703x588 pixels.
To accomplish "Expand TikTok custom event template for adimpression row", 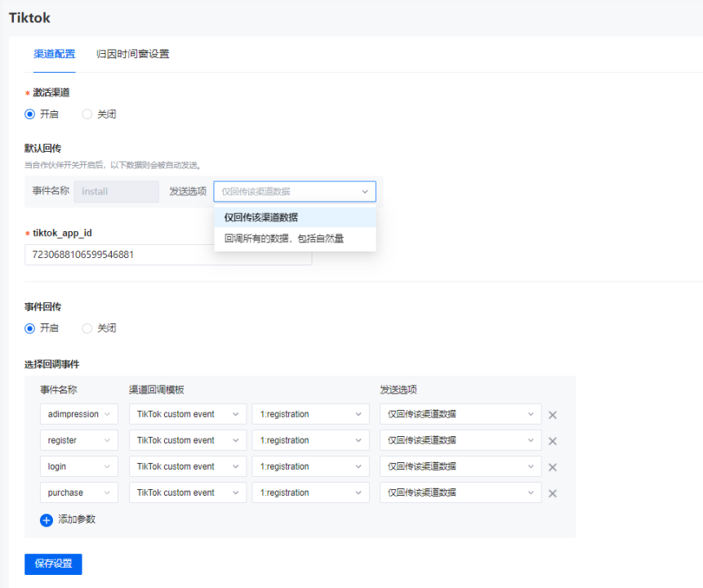I will 188,414.
